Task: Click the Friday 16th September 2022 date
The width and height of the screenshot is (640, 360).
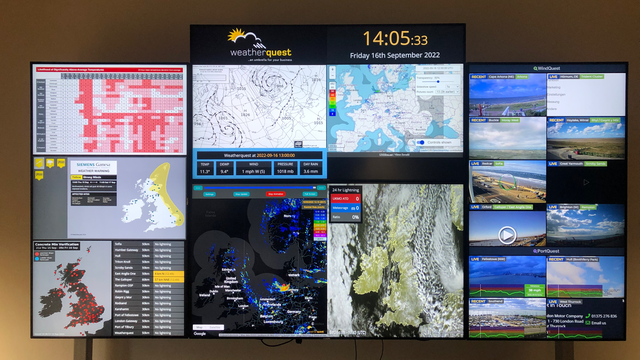Action: [x=395, y=55]
